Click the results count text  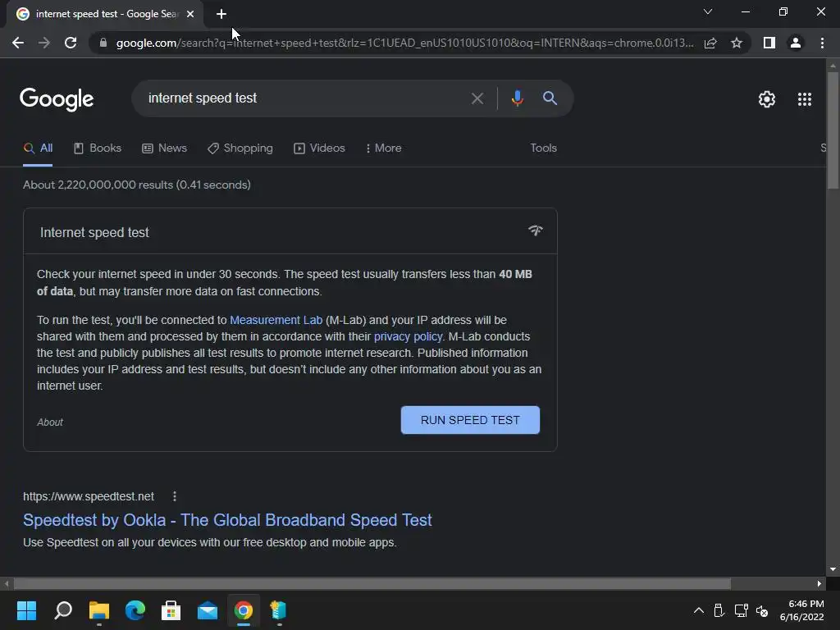pyautogui.click(x=137, y=185)
